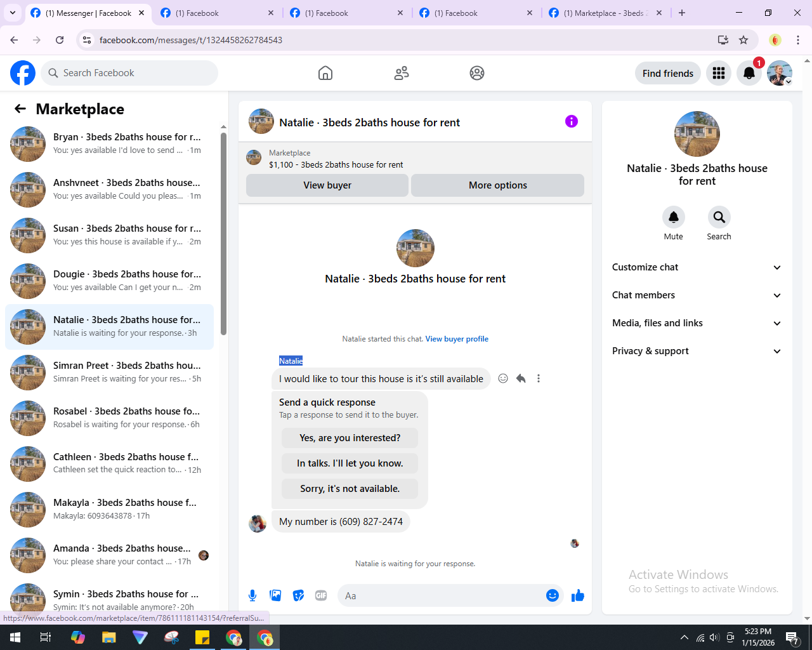The image size is (812, 650).
Task: Click the conversation list scrollbar
Action: (223, 234)
